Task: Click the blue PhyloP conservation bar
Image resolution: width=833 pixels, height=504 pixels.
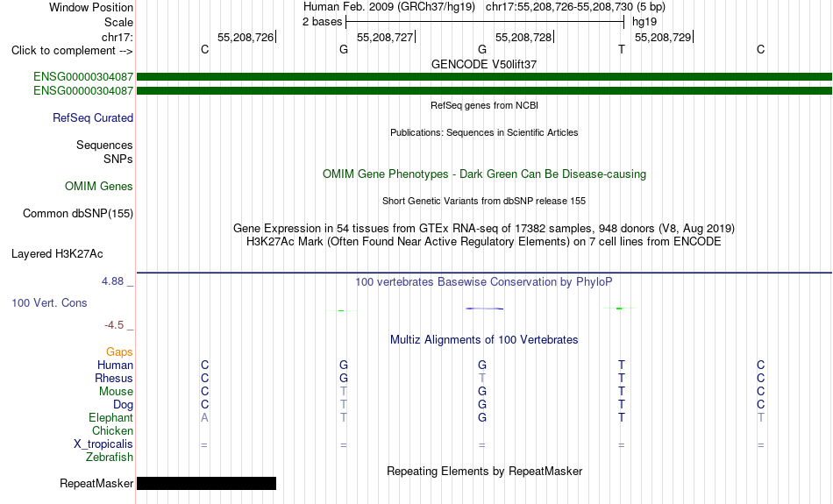Action: click(x=485, y=308)
